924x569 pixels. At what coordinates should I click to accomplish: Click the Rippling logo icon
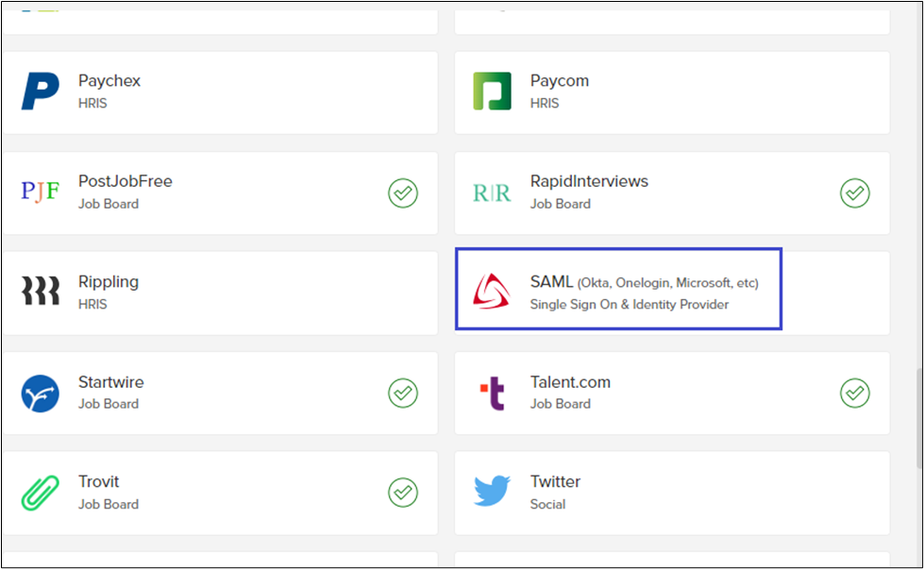(x=40, y=292)
